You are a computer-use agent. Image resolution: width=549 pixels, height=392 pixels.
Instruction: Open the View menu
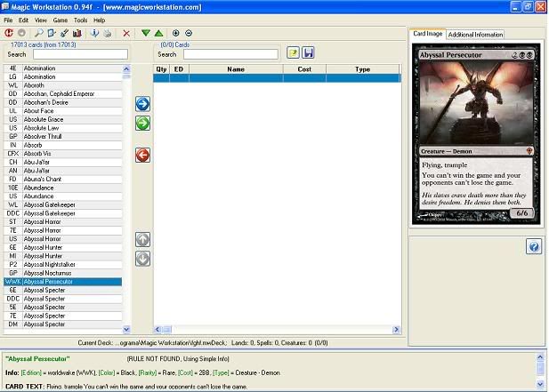[41, 20]
